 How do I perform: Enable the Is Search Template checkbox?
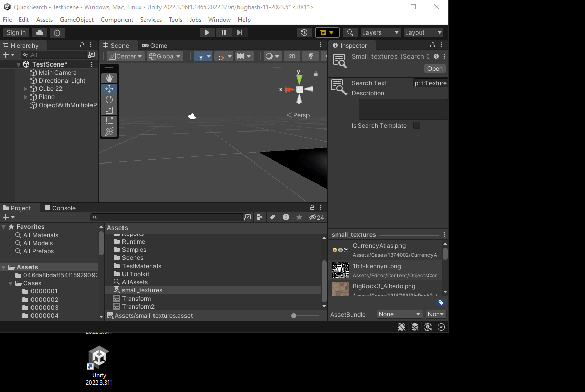[x=417, y=125]
